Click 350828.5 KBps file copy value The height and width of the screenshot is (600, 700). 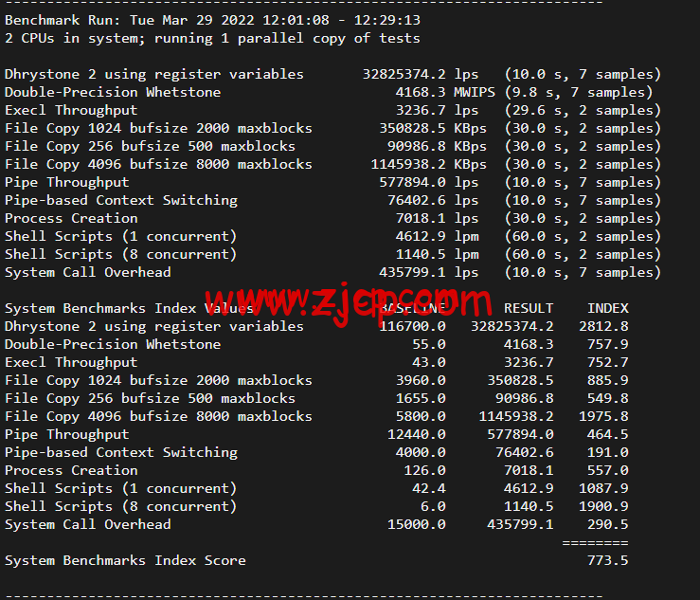pyautogui.click(x=433, y=128)
